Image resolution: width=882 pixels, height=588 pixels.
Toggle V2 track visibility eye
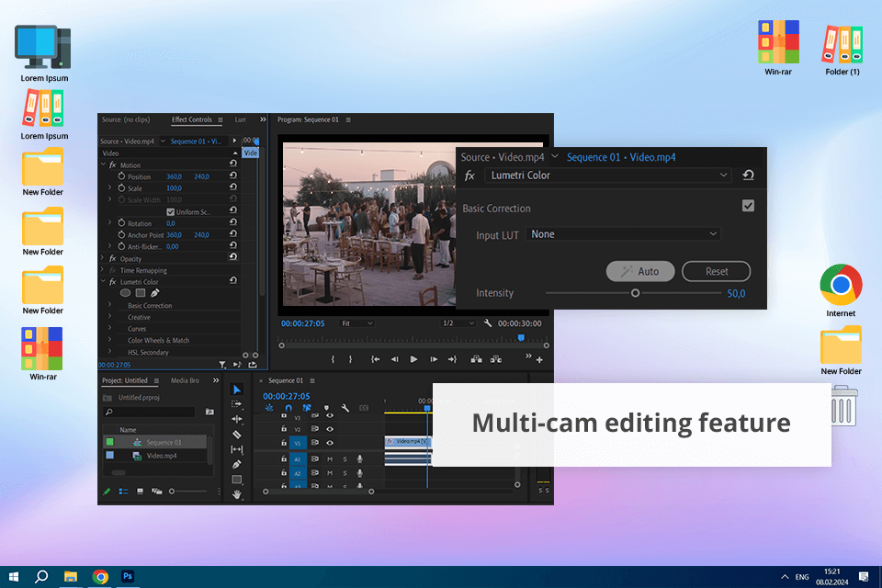point(330,429)
